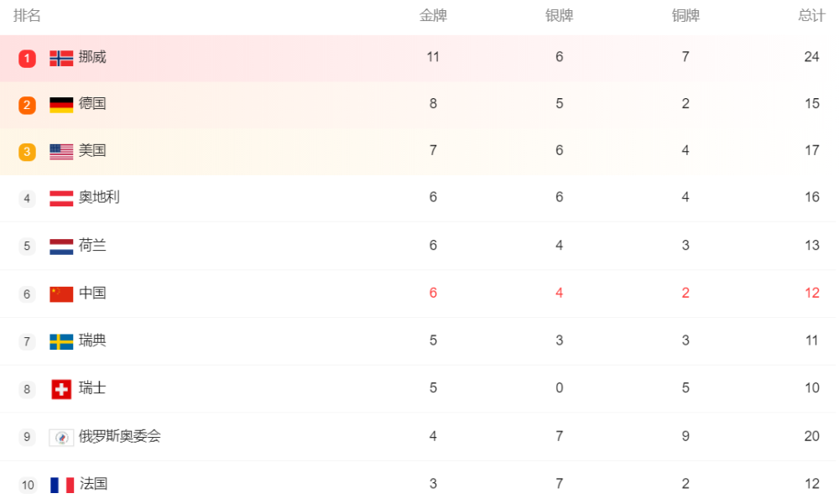This screenshot has height=504, width=839.
Task: Click the Sweden flag icon
Action: (61, 341)
